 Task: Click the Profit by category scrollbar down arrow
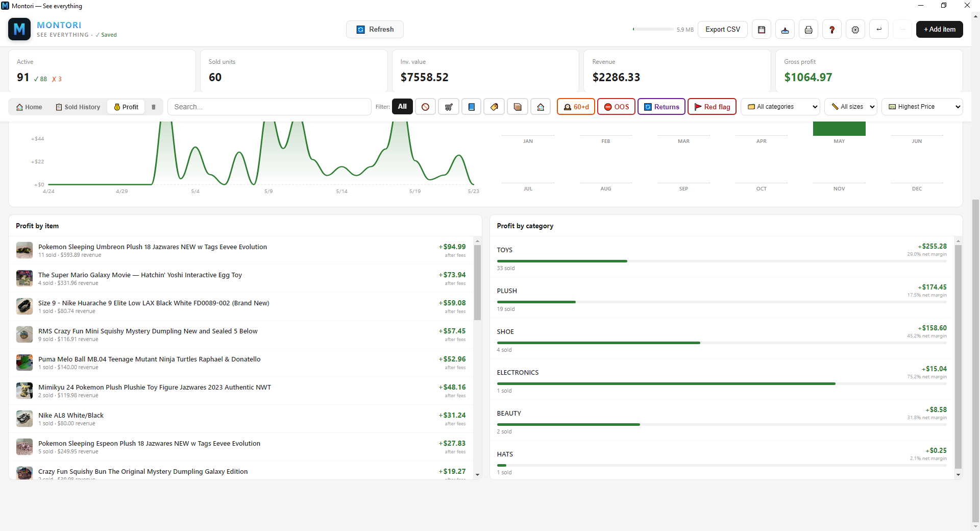pyautogui.click(x=958, y=475)
